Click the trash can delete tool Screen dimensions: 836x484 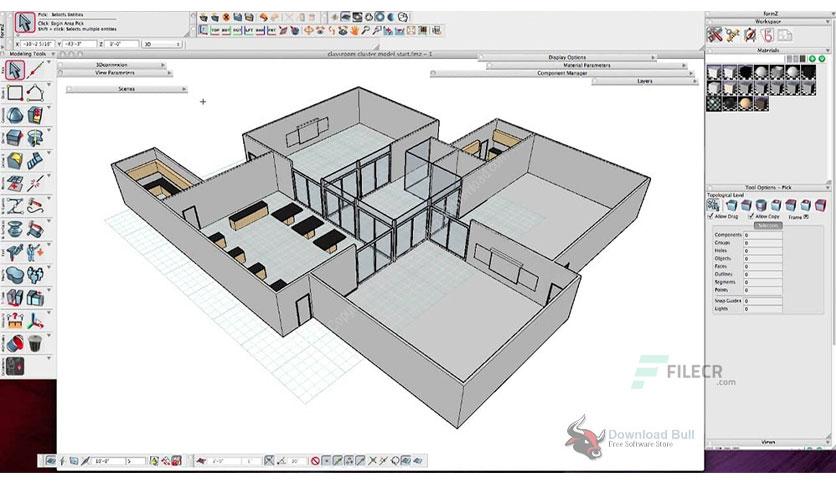tap(35, 343)
